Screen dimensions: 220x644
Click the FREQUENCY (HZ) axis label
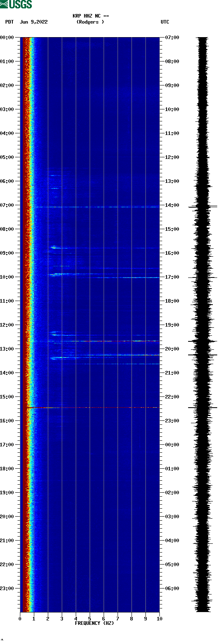94,623
